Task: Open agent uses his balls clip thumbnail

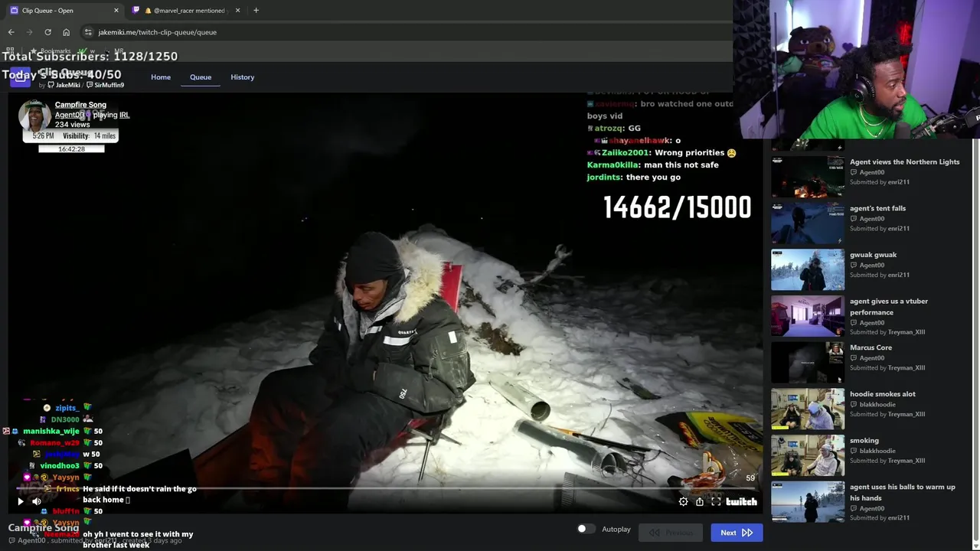Action: point(808,502)
